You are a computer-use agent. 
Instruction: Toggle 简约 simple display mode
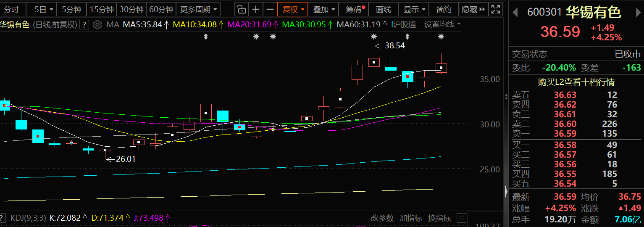click(444, 9)
